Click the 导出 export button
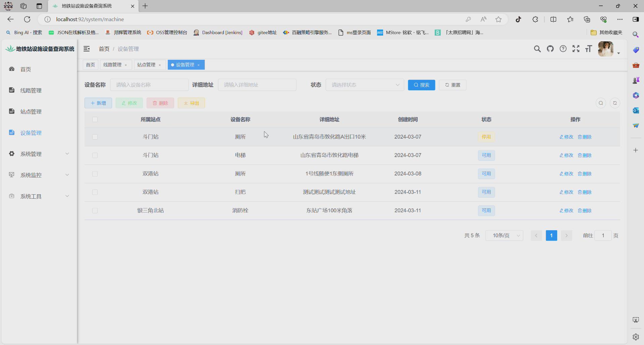The width and height of the screenshot is (644, 345). 191,103
